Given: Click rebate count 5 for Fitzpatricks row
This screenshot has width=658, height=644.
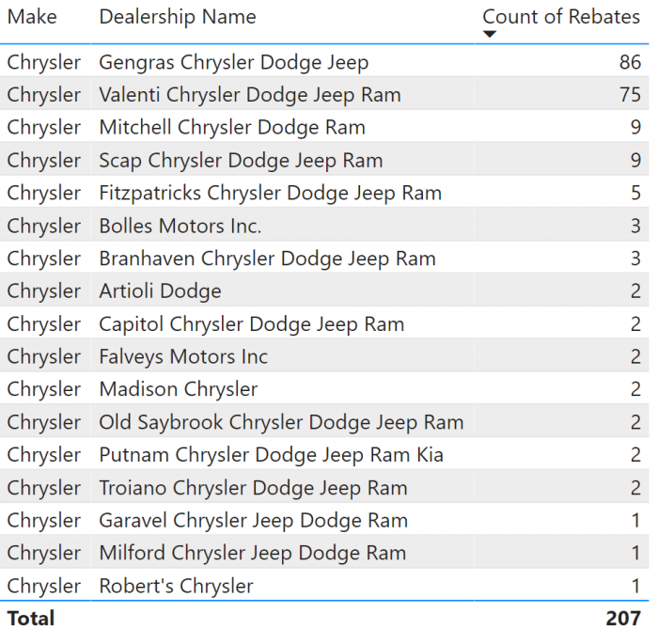Looking at the screenshot, I should [x=635, y=193].
